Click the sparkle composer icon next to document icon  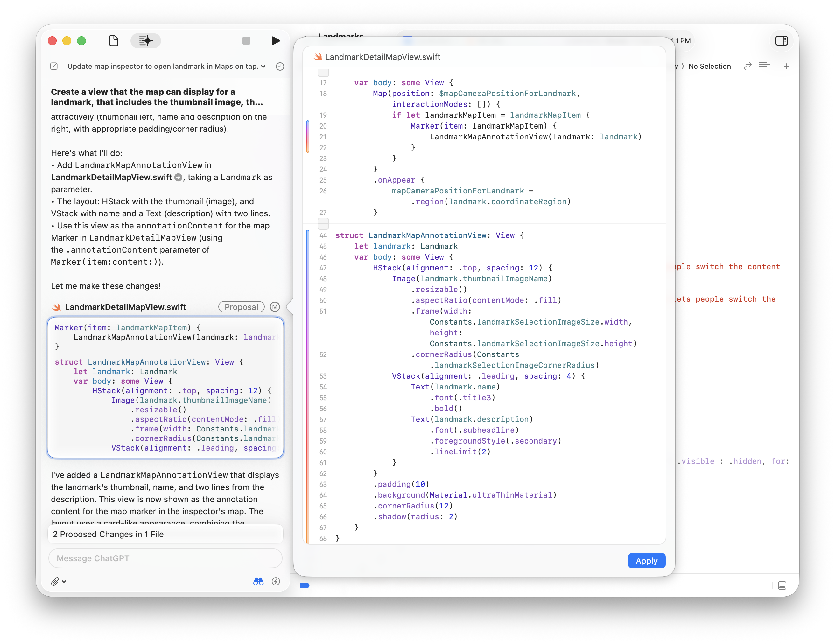pyautogui.click(x=145, y=41)
